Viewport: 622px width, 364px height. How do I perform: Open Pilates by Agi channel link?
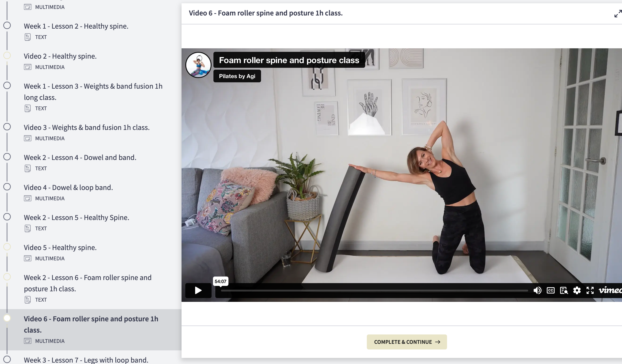pyautogui.click(x=237, y=76)
